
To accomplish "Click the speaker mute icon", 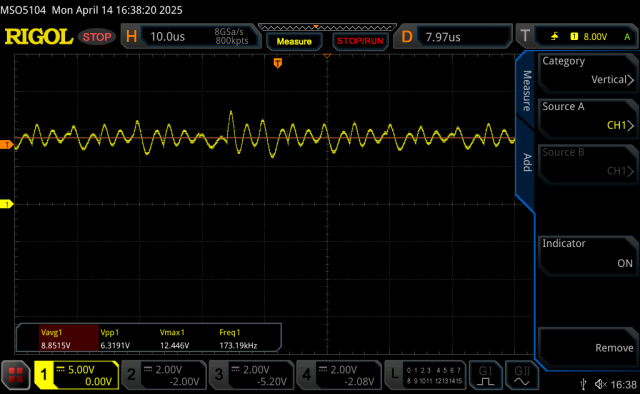I will click(600, 384).
